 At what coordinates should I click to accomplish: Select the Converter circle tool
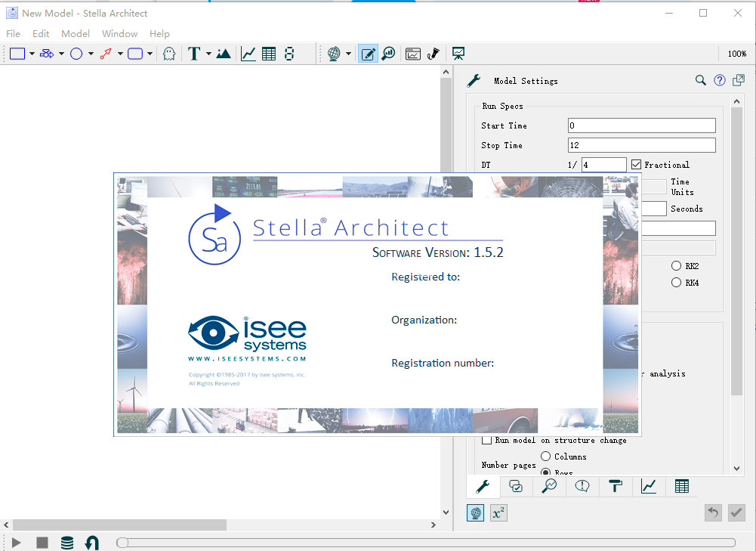pos(76,54)
